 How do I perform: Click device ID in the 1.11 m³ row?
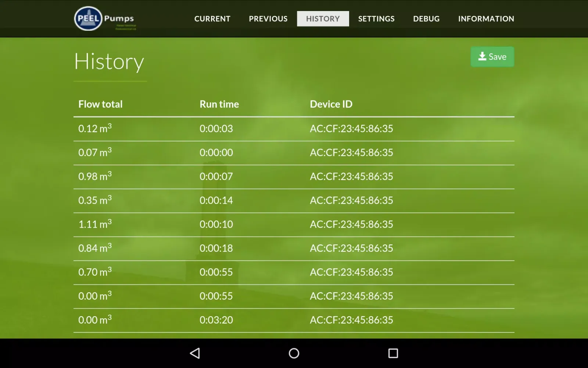click(x=351, y=224)
